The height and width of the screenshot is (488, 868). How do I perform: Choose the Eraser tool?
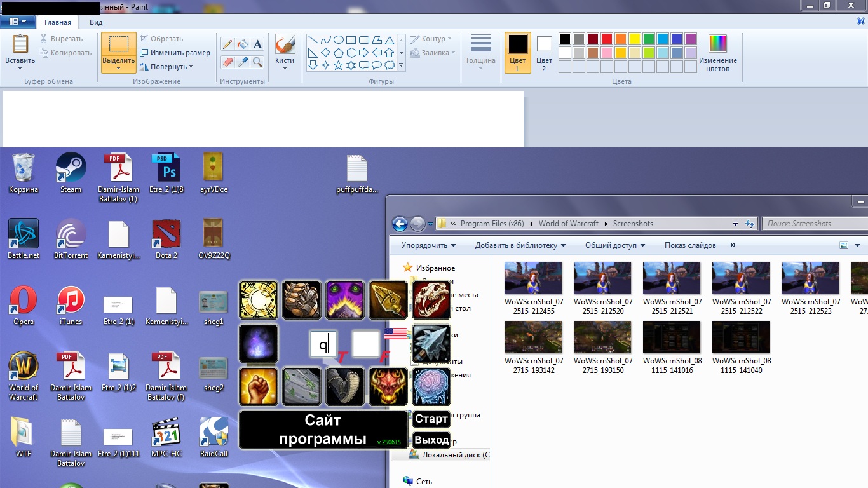[x=227, y=62]
